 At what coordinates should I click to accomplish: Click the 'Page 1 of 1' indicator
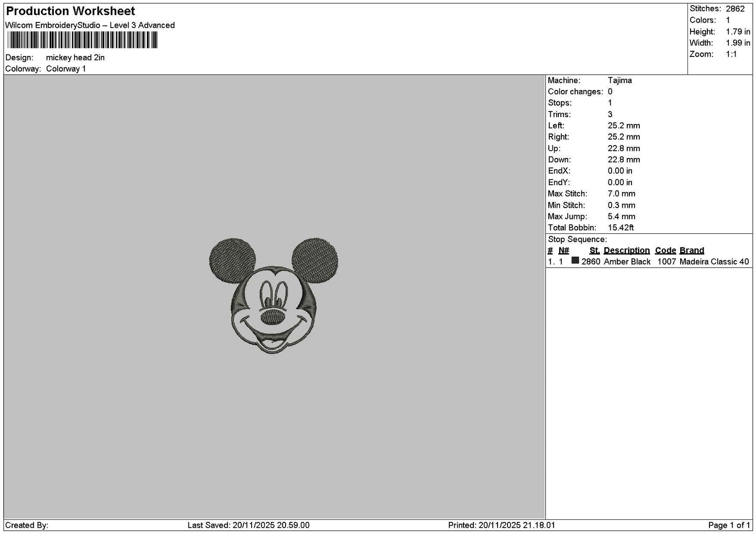click(x=729, y=526)
